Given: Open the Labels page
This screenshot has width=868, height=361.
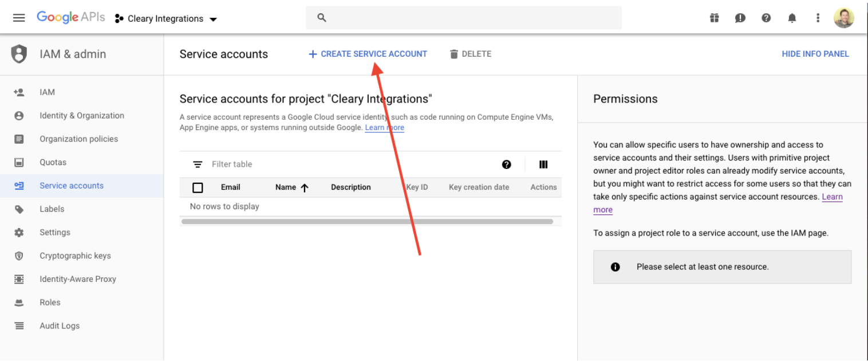Looking at the screenshot, I should [x=52, y=209].
